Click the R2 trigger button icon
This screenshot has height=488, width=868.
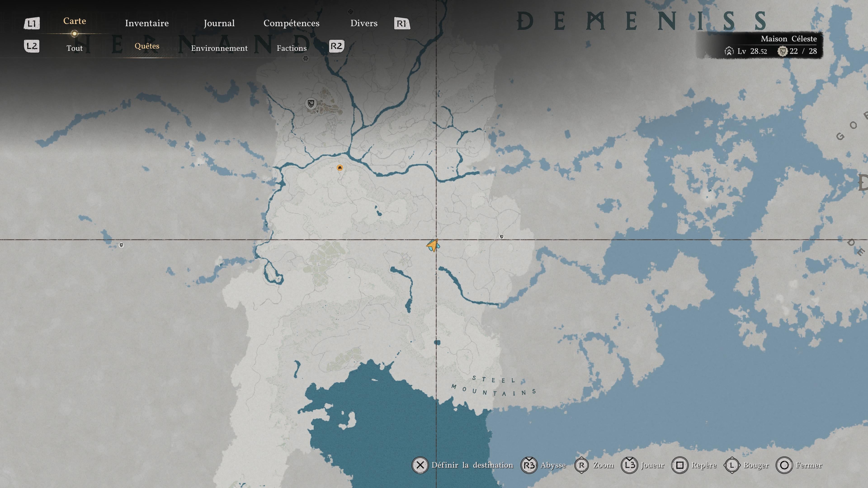click(x=337, y=46)
